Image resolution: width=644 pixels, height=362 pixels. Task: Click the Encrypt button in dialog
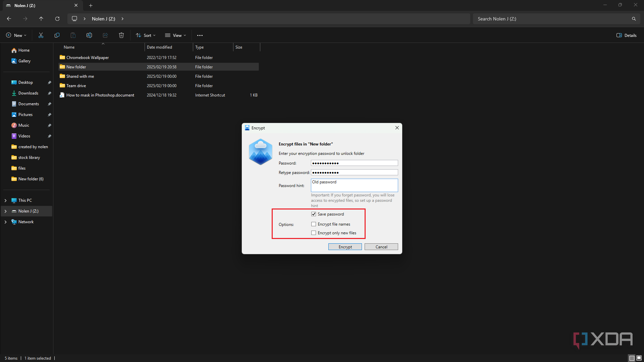tap(345, 247)
